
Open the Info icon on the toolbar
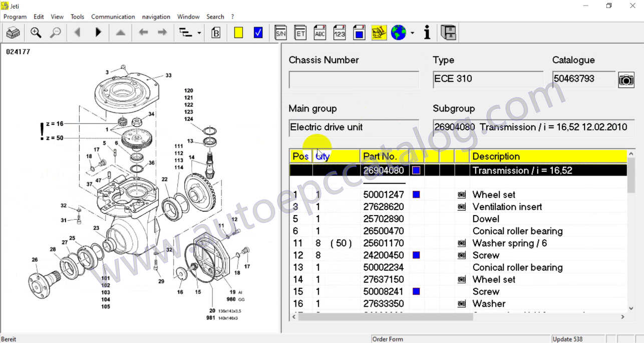[427, 32]
